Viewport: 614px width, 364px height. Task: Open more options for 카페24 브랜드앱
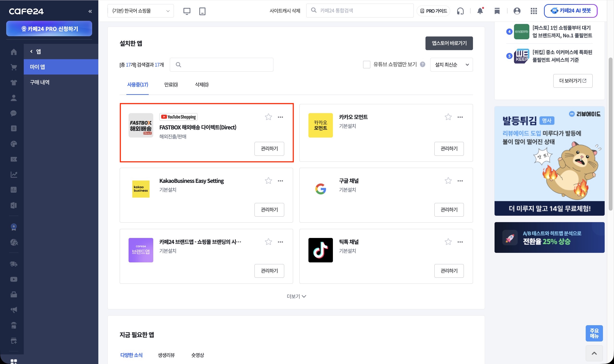[280, 242]
